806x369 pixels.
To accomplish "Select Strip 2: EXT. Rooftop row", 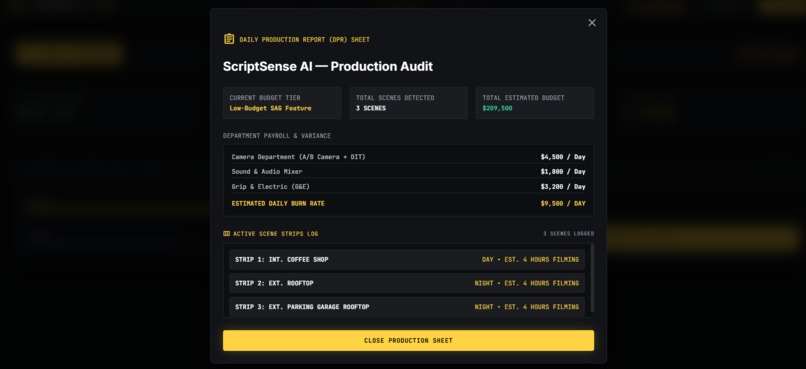I will click(407, 283).
